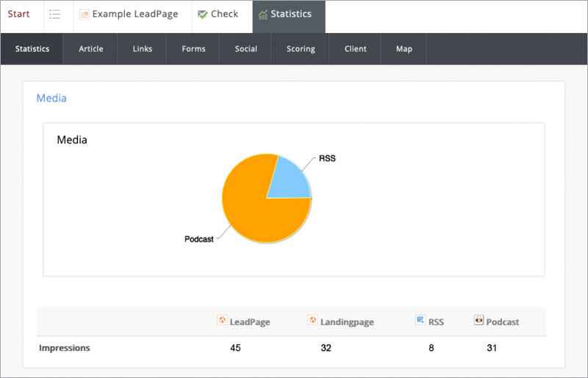
Task: Show the Map tab
Action: click(404, 49)
